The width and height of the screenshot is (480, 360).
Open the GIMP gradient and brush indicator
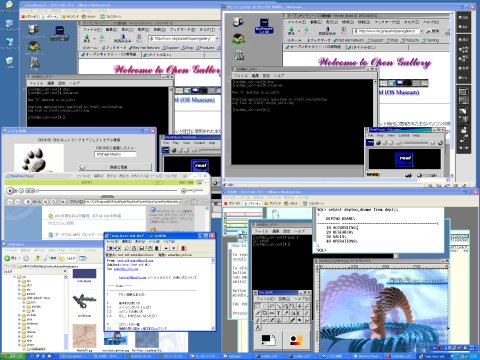pyautogui.click(x=296, y=340)
